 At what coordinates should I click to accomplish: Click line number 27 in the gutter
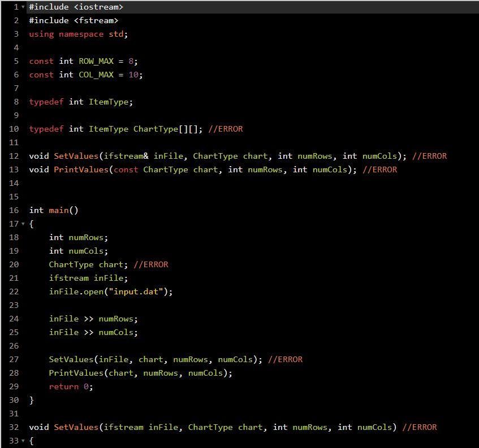click(x=14, y=359)
